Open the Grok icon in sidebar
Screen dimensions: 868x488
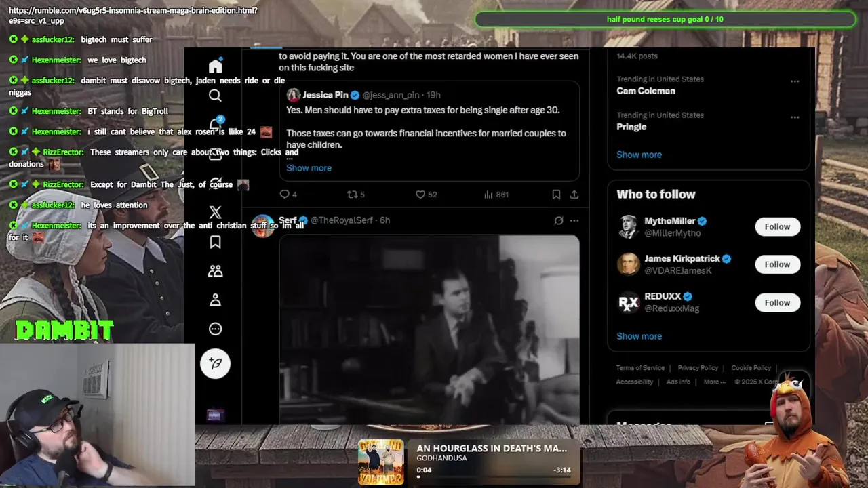[215, 183]
